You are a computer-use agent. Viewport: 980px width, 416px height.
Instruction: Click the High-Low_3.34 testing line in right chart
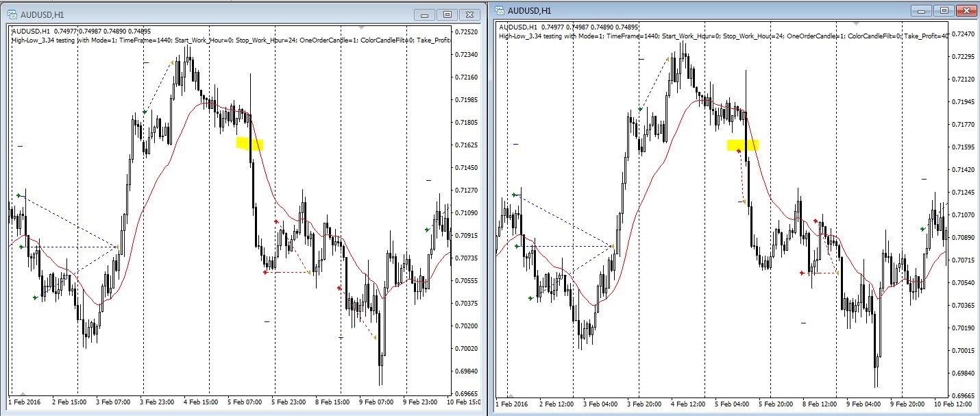pos(724,36)
